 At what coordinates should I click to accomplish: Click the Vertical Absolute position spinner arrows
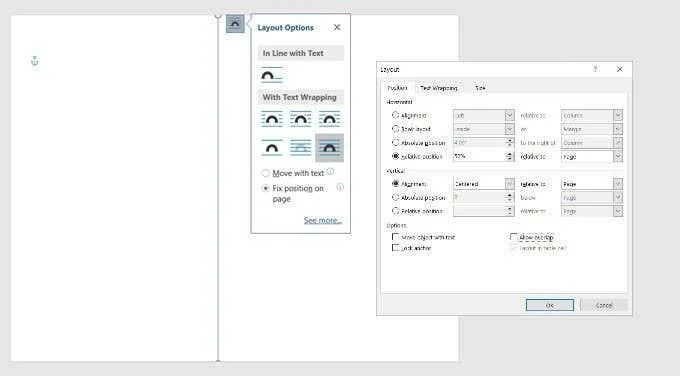[x=510, y=197]
